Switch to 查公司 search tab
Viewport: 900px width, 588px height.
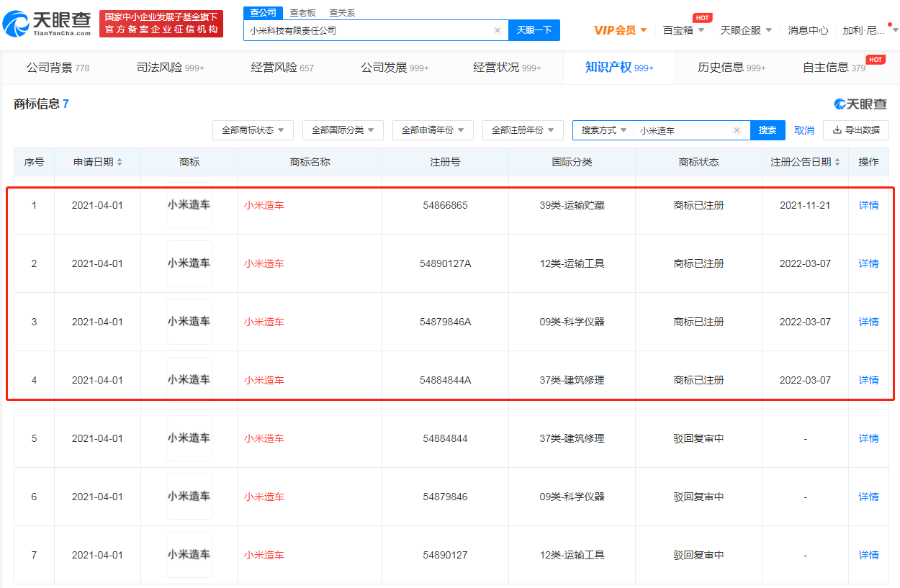point(263,13)
